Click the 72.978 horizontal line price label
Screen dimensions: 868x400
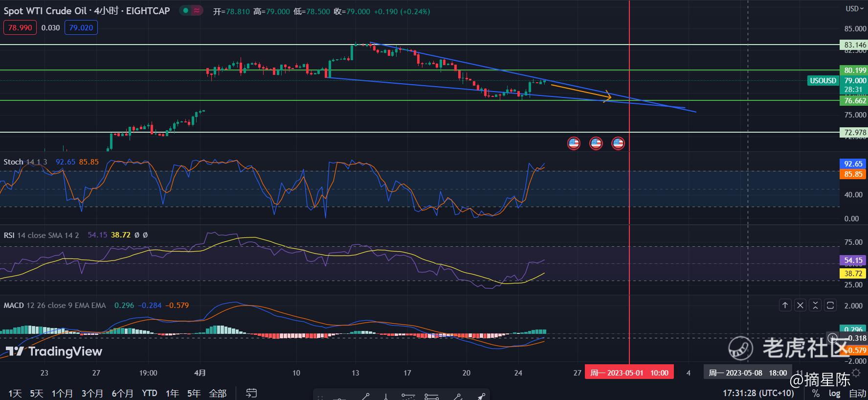coord(855,133)
